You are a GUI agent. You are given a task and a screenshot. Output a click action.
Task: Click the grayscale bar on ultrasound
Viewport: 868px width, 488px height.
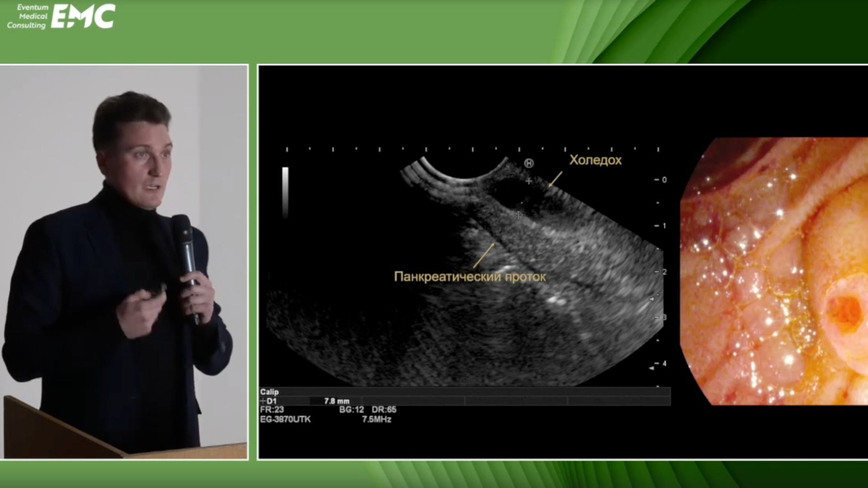285,192
